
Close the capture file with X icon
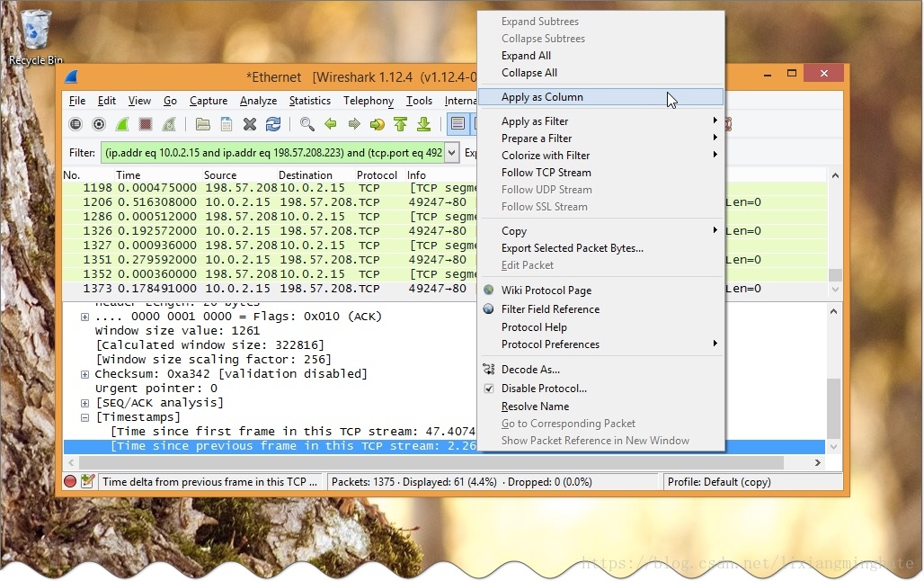250,124
